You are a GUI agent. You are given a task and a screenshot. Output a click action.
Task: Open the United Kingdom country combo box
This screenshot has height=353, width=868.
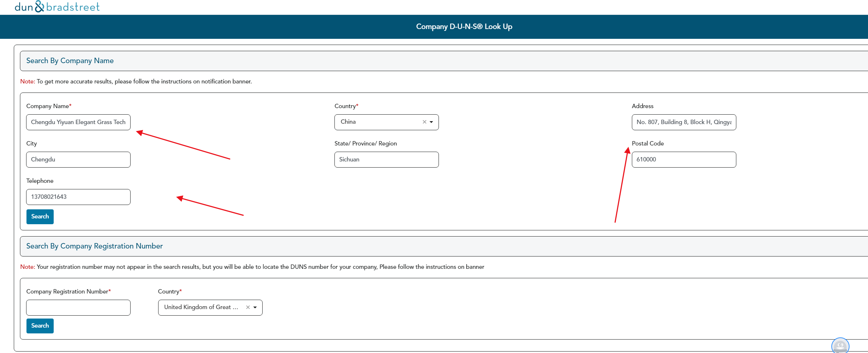(210, 308)
